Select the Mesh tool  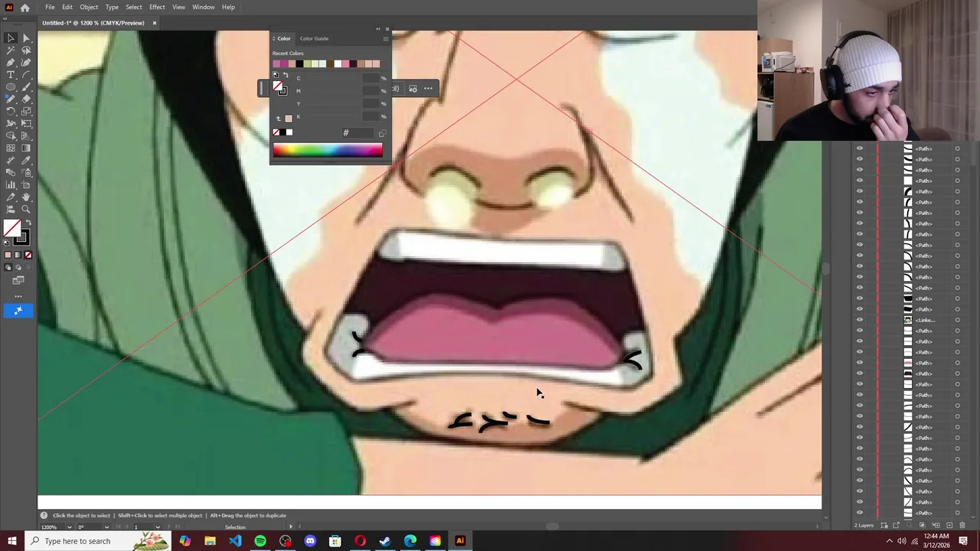(x=11, y=148)
